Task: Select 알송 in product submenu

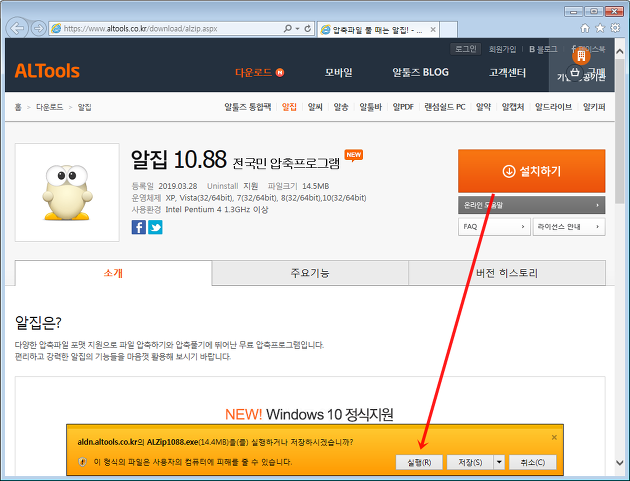Action: point(341,107)
